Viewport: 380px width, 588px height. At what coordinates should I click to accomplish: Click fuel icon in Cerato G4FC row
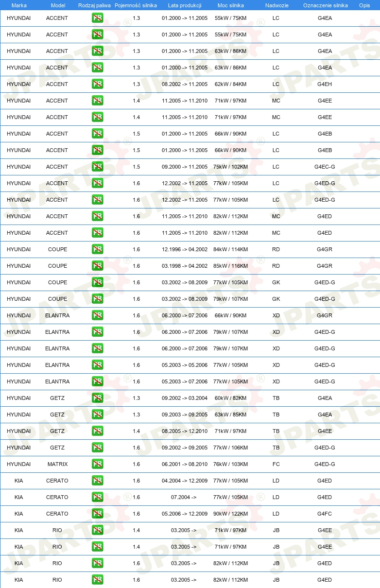click(x=97, y=514)
